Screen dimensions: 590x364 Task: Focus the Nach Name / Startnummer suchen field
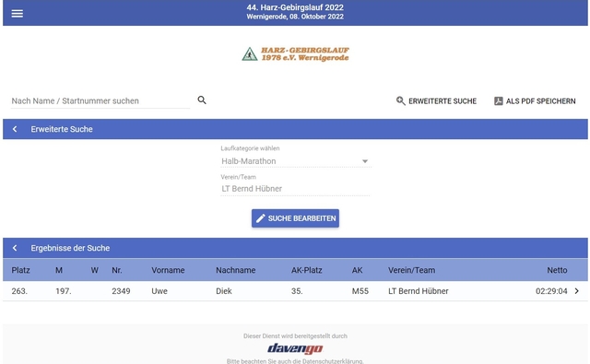click(100, 100)
